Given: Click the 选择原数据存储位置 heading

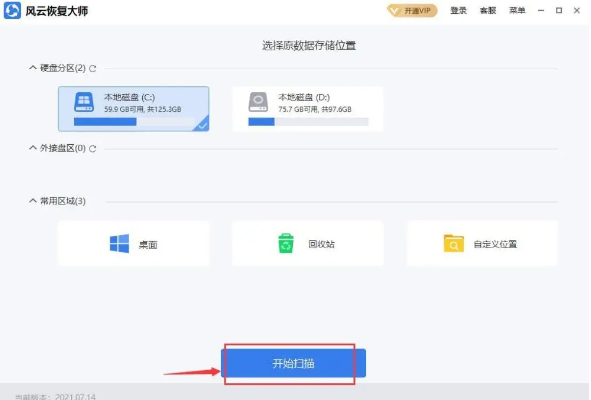Looking at the screenshot, I should click(309, 46).
